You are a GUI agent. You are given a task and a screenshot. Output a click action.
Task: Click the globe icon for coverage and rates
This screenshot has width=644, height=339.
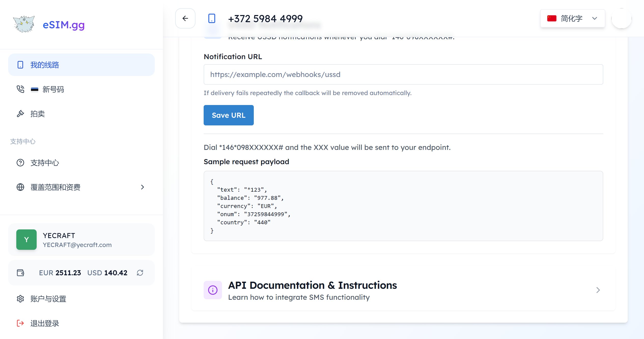click(x=20, y=187)
